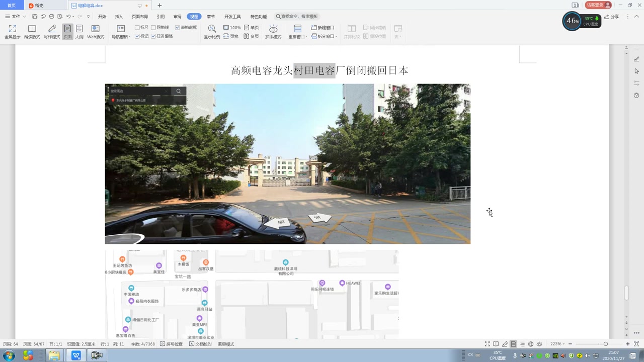Show single page (单页)
The height and width of the screenshot is (362, 644).
click(x=252, y=28)
